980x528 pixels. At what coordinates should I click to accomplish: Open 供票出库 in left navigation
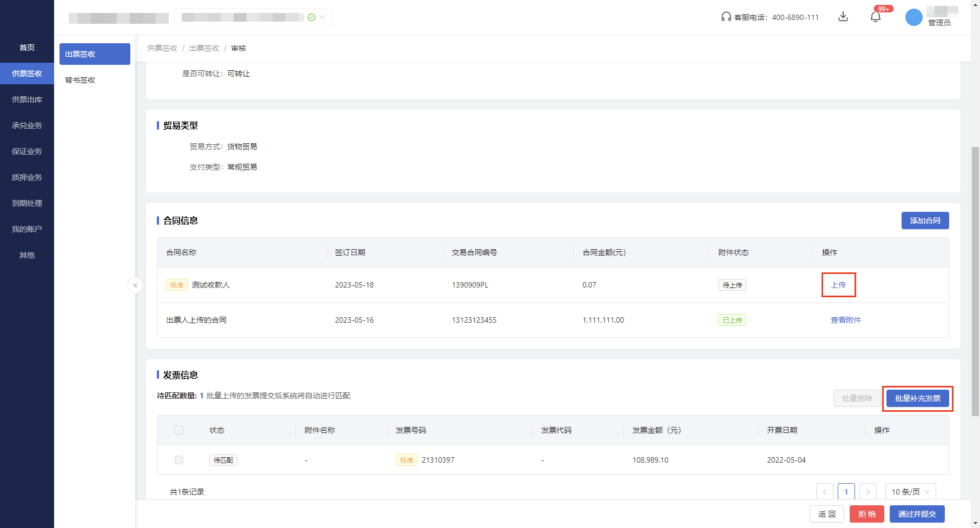[27, 99]
